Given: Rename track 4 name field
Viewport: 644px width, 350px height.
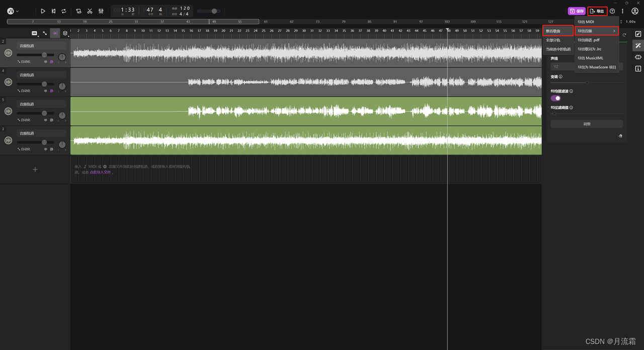Looking at the screenshot, I should click(x=41, y=75).
